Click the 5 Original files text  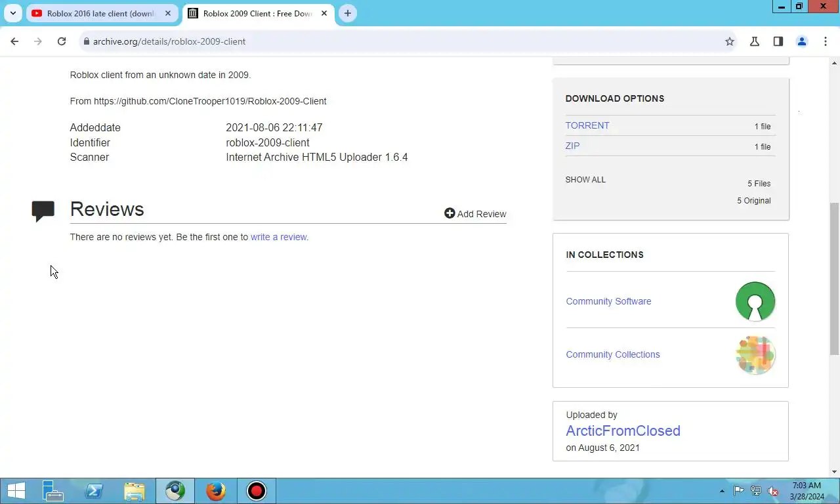(x=754, y=200)
